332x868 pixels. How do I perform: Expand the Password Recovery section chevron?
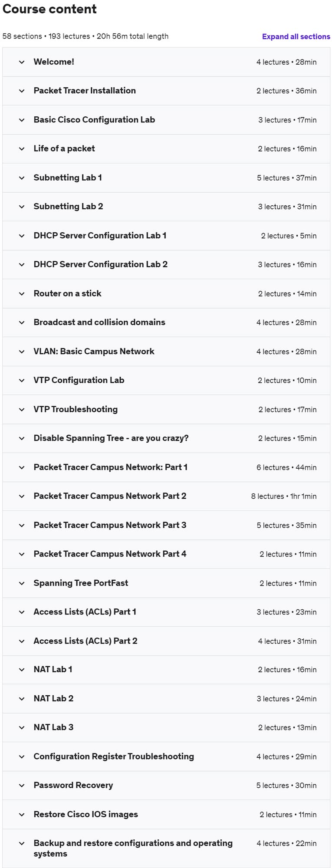pos(22,786)
